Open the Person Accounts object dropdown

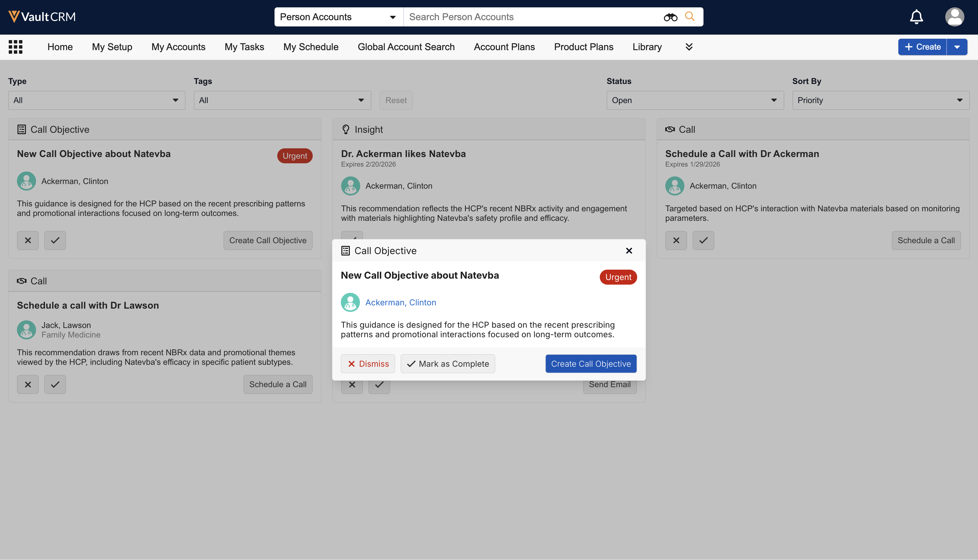point(338,17)
